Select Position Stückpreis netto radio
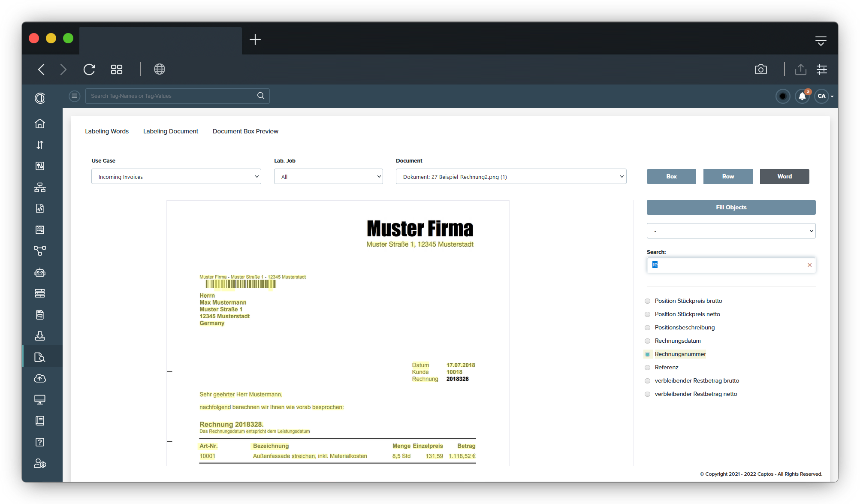Viewport: 860px width, 504px height. click(648, 314)
